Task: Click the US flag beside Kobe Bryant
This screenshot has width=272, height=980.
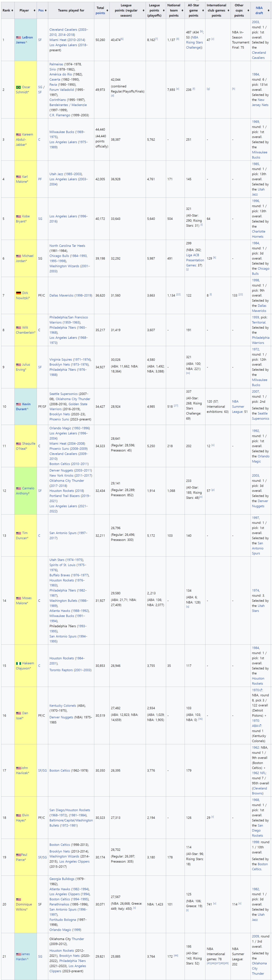Action: coord(18,216)
